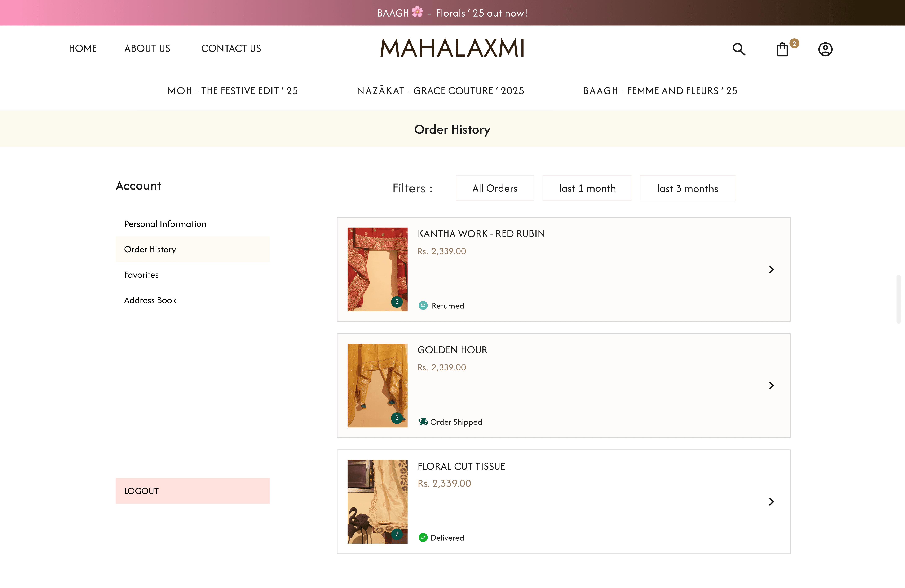Expand the Floral Cut Tissue order chevron

(x=771, y=502)
